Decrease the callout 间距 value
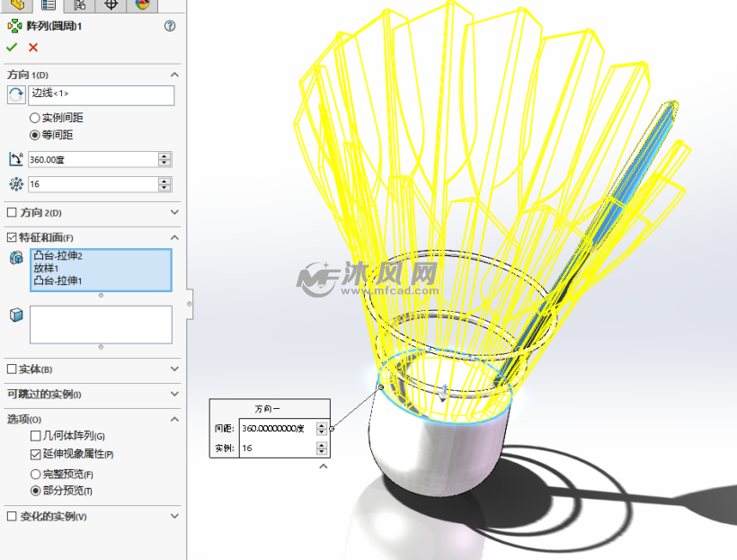This screenshot has width=737, height=560. [x=322, y=431]
